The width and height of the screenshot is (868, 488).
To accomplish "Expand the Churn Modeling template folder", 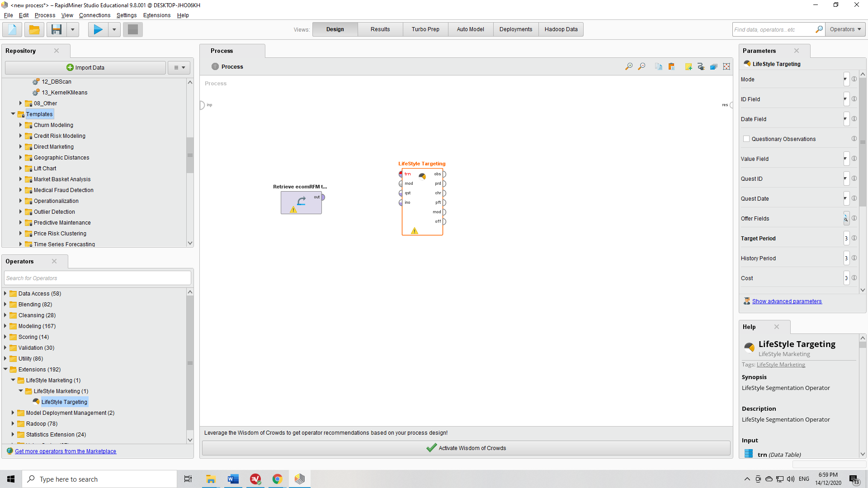I will pos(20,125).
